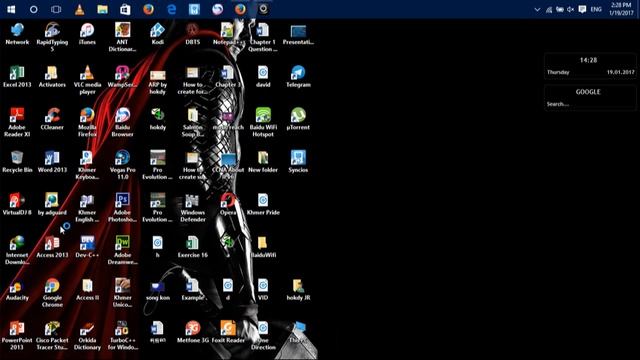Open the Network desktop icon
The height and width of the screenshot is (360, 640).
point(17,34)
